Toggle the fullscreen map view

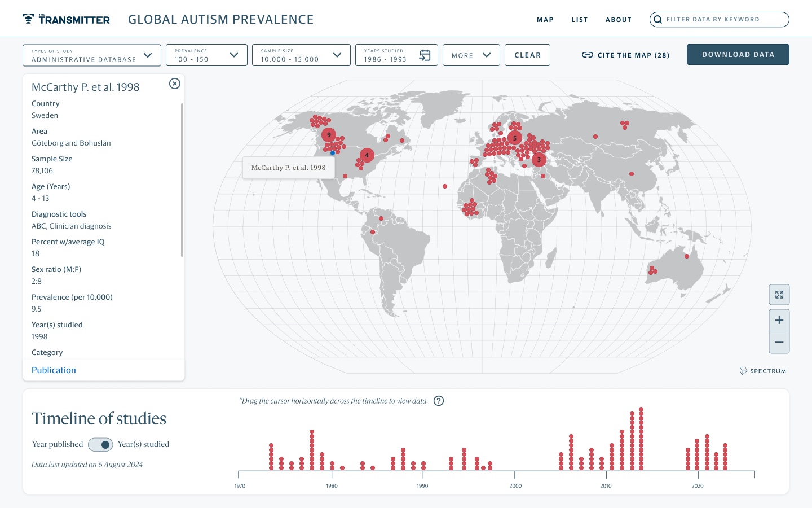click(779, 295)
